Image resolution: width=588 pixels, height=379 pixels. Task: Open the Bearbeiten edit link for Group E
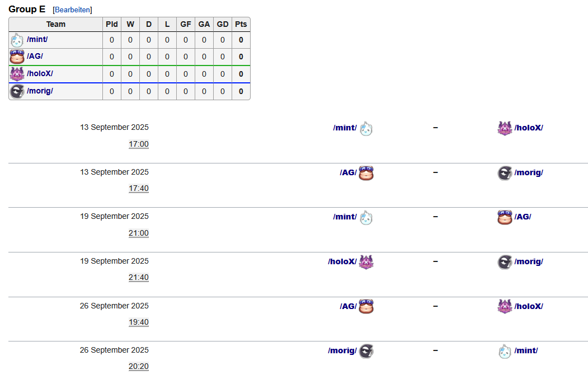point(72,10)
